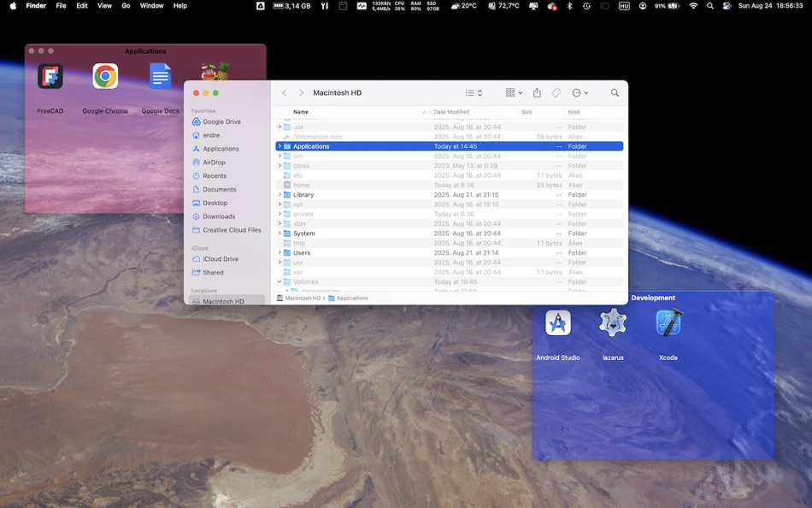Image resolution: width=812 pixels, height=508 pixels.
Task: Expand the cores folder arrow
Action: pyautogui.click(x=279, y=166)
